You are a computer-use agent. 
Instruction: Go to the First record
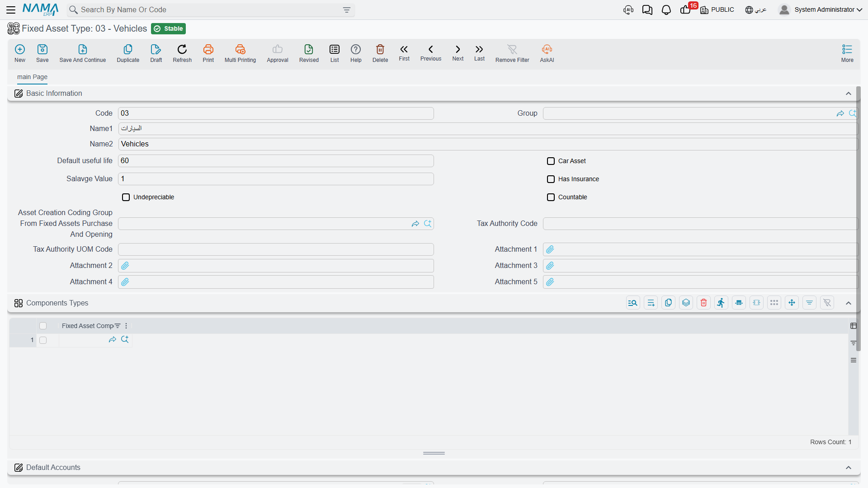point(404,53)
